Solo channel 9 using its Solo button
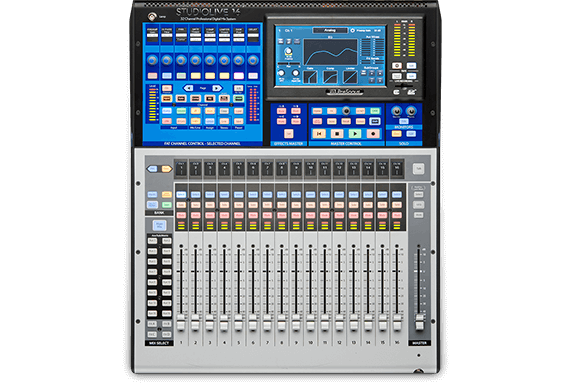The image size is (570, 385). coord(296,205)
